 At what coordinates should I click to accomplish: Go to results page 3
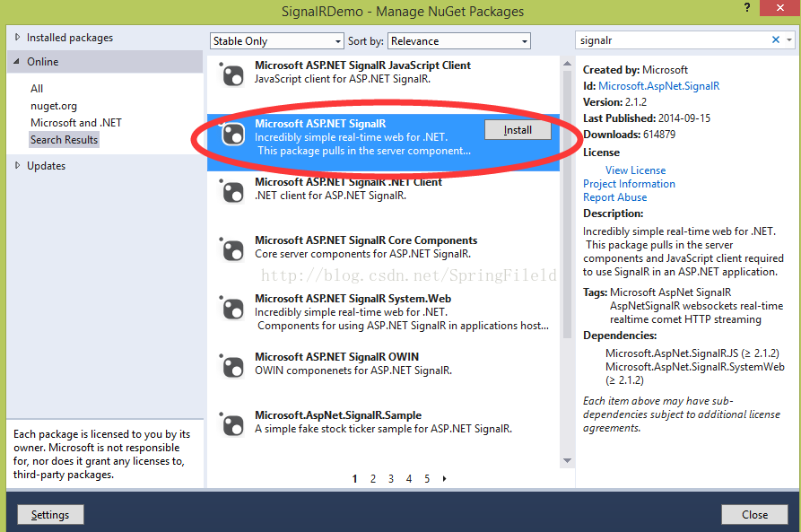(x=391, y=479)
